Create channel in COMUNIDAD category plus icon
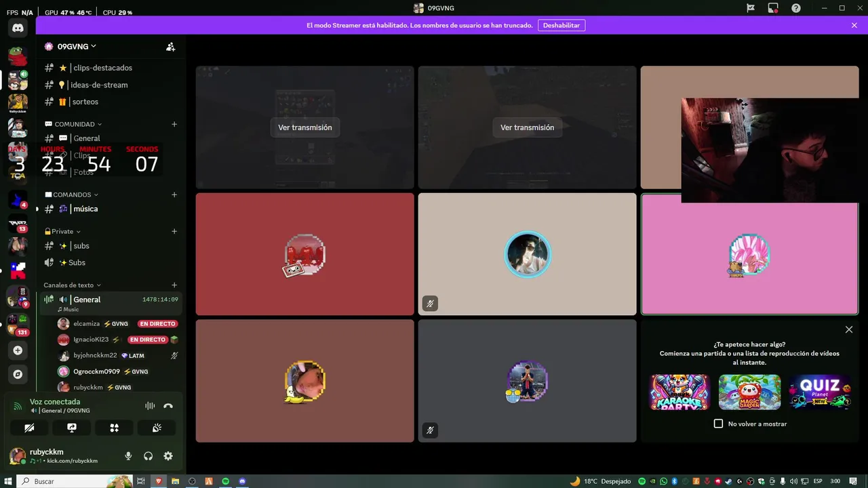 (174, 124)
